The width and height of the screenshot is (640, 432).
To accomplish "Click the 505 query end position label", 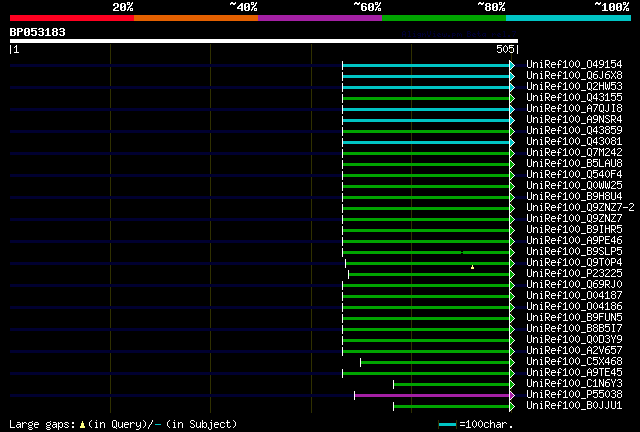I will pyautogui.click(x=505, y=49).
